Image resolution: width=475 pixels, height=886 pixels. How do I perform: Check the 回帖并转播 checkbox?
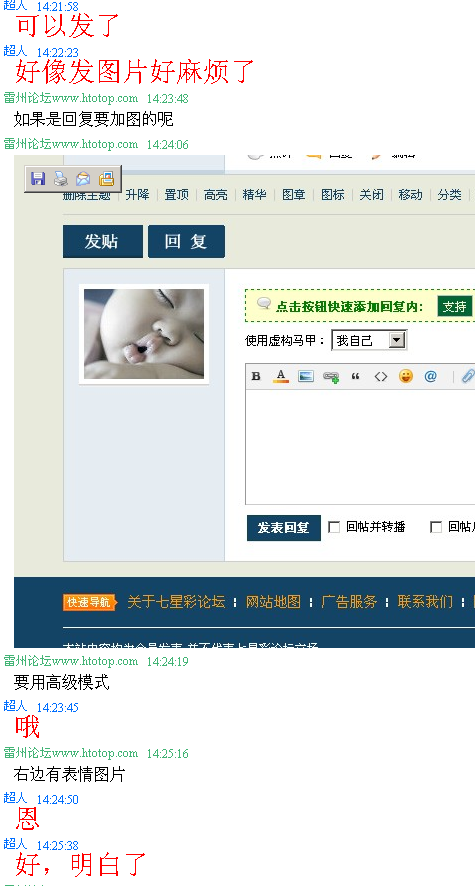(x=334, y=527)
